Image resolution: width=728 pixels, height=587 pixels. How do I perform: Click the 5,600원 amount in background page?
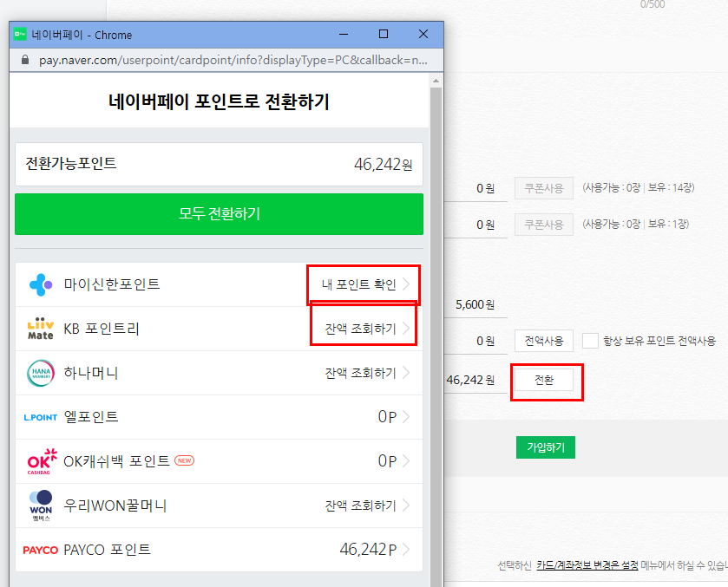475,305
